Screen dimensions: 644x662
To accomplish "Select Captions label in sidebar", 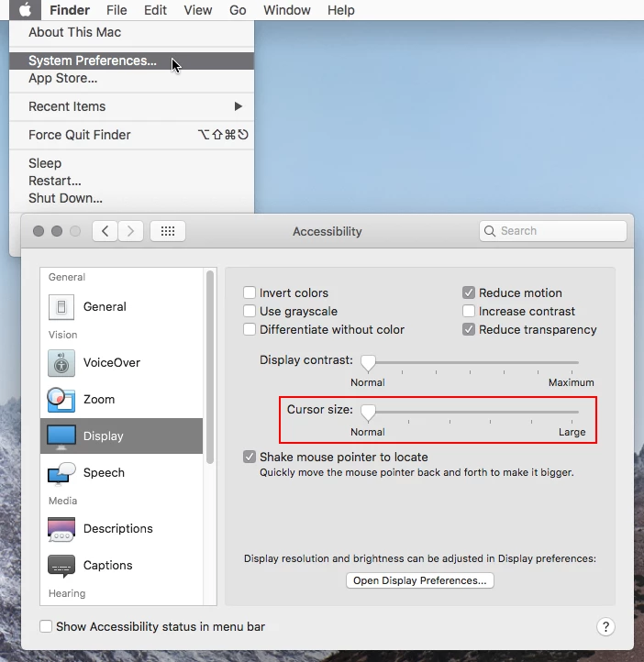I will coord(107,566).
